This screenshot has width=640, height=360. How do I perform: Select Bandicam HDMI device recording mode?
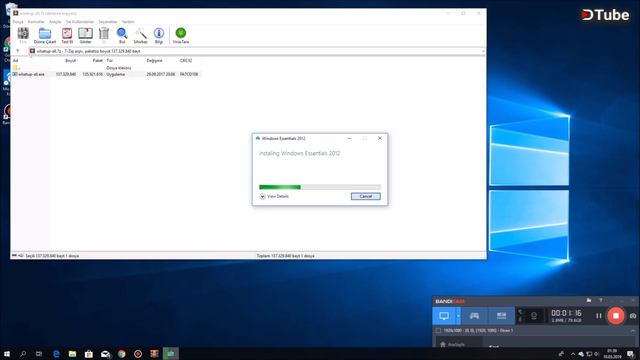(x=501, y=316)
